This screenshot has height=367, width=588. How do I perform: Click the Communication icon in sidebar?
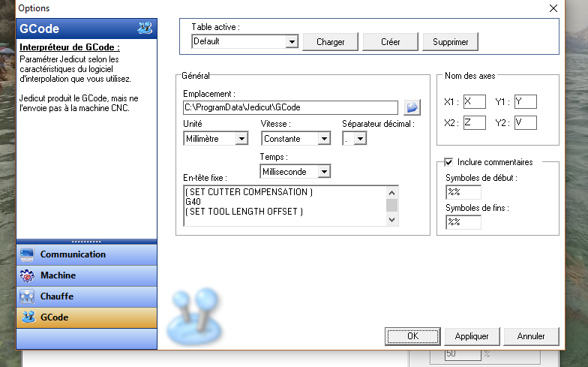click(27, 254)
